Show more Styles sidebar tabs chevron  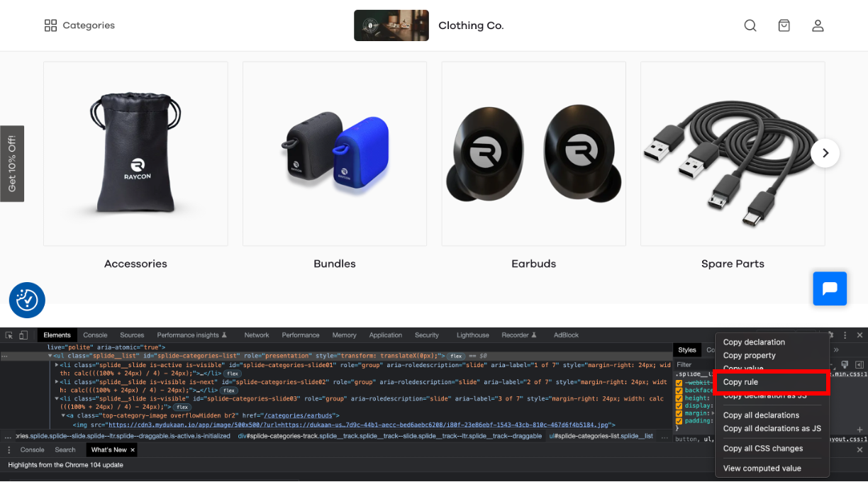click(x=835, y=349)
